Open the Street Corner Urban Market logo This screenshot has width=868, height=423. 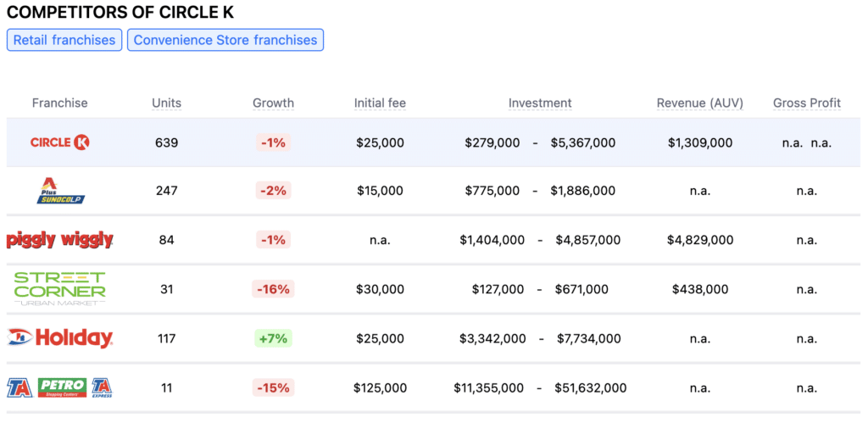60,289
